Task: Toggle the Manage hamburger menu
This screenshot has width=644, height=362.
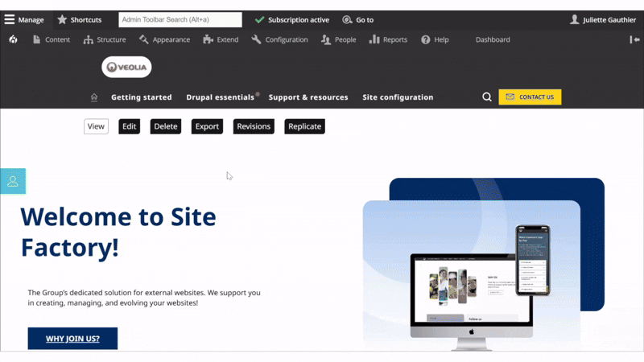Action: [24, 19]
